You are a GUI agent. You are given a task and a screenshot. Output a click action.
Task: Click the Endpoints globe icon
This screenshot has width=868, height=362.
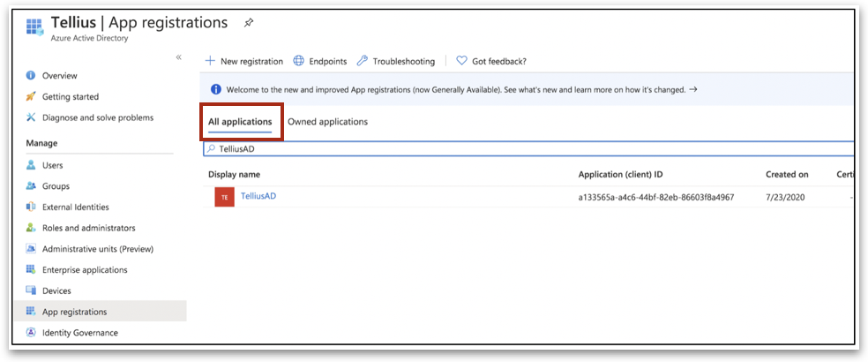298,61
